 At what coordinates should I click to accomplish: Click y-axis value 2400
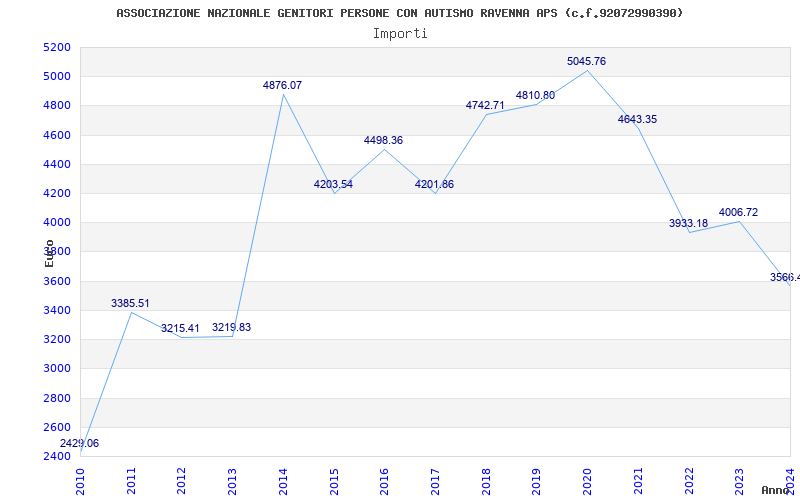(58, 456)
